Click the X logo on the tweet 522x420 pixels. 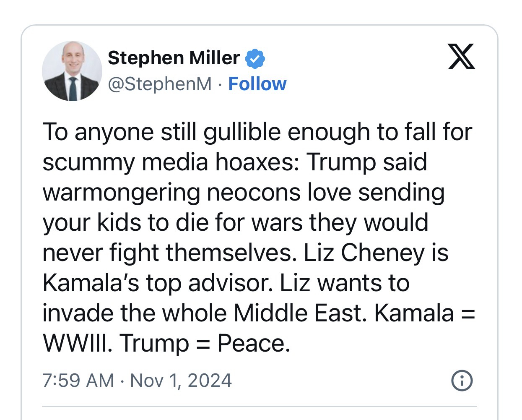click(461, 56)
